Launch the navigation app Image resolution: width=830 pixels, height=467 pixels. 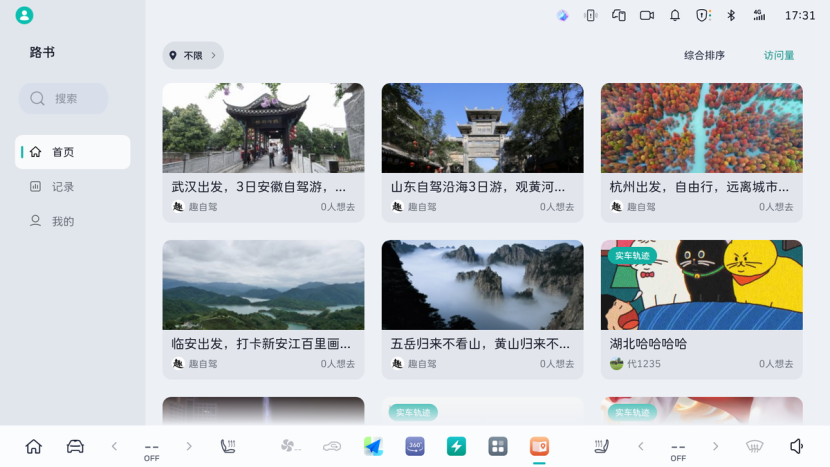click(373, 446)
